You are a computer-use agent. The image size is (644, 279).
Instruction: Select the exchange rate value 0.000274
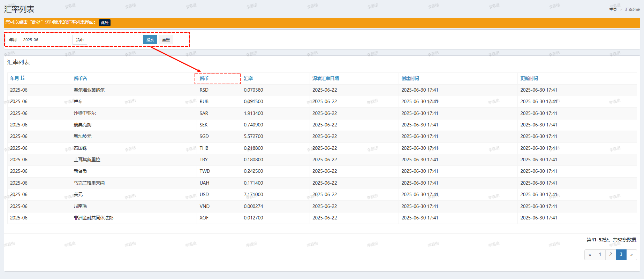coord(253,206)
